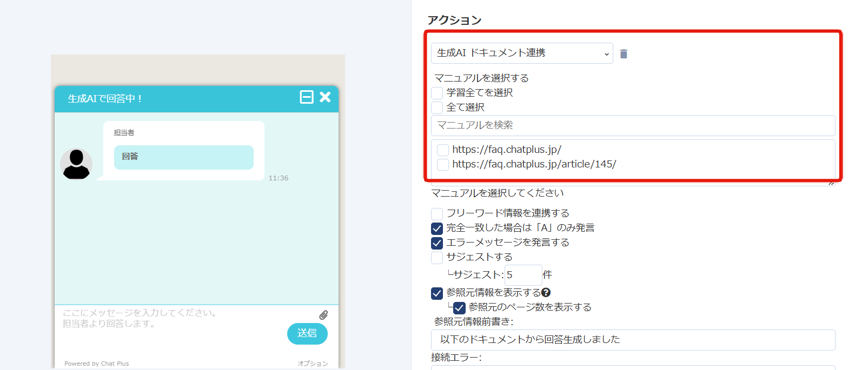Close the chat widget with X icon
Image resolution: width=868 pixels, height=370 pixels.
325,97
